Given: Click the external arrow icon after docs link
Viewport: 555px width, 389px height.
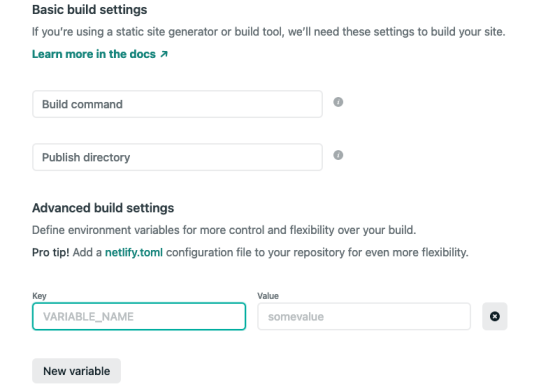Looking at the screenshot, I should coord(164,54).
